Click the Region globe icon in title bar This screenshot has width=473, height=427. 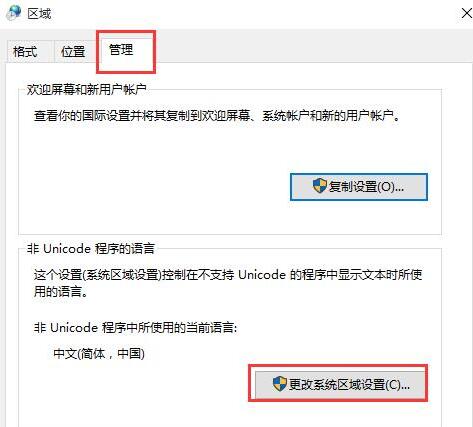click(14, 13)
